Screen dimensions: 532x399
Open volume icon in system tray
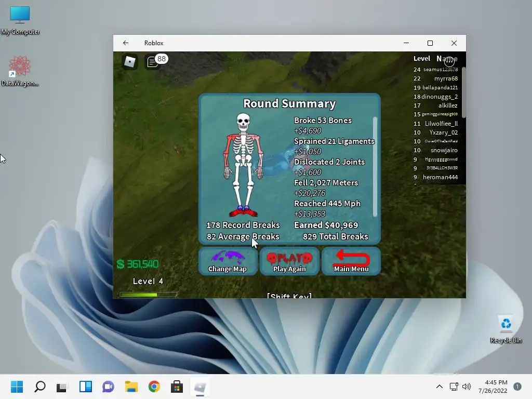pyautogui.click(x=467, y=387)
